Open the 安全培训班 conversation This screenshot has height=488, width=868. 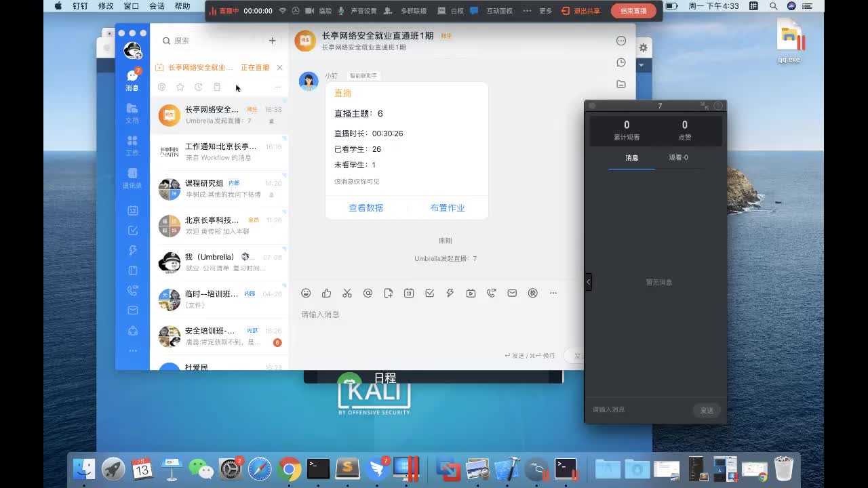[219, 336]
